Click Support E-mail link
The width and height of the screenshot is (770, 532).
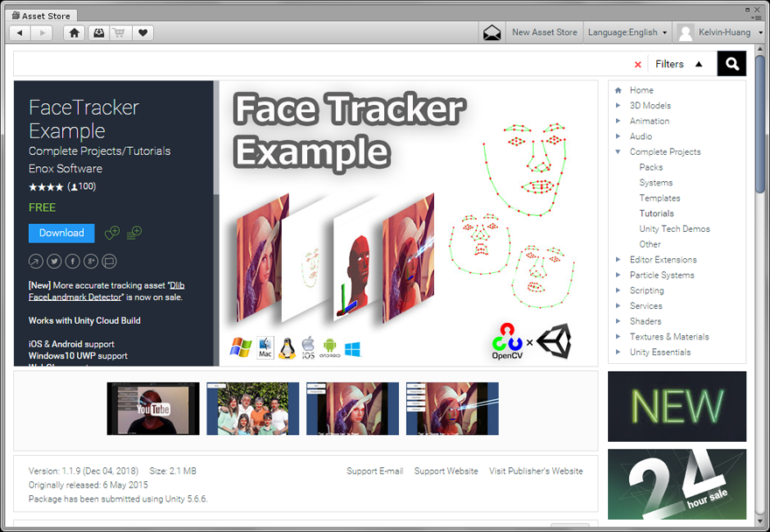tap(374, 471)
